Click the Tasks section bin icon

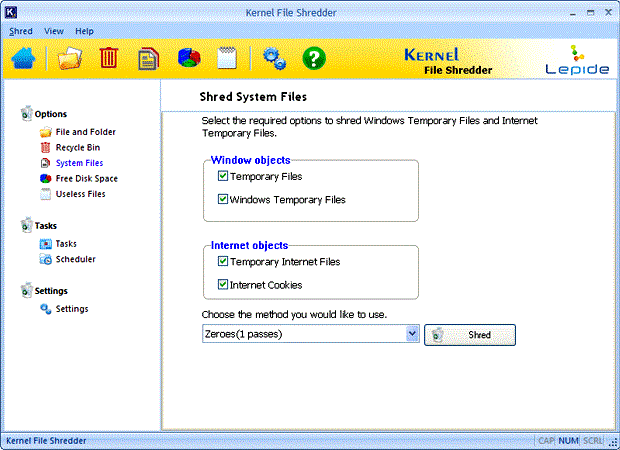tap(26, 225)
